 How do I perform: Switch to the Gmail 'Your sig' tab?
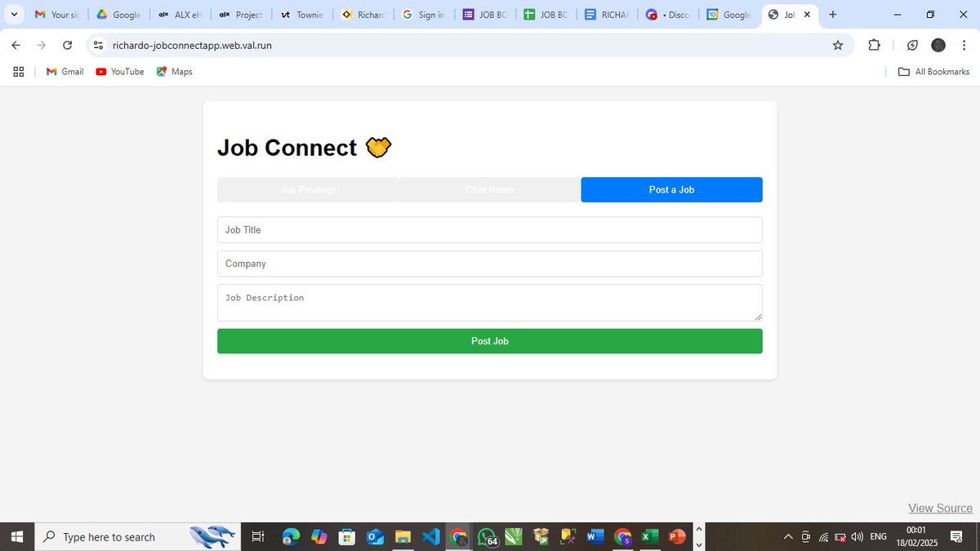[56, 15]
